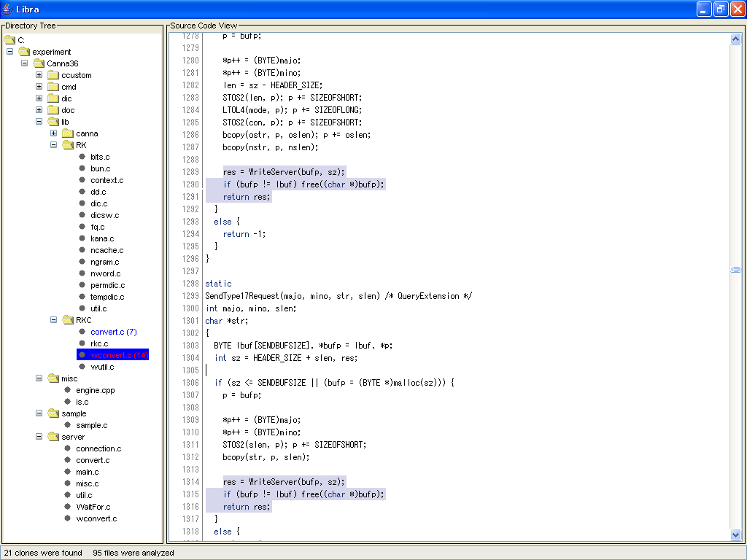The height and width of the screenshot is (560, 747).
Task: Select main.c under server folder
Action: pyautogui.click(x=87, y=472)
